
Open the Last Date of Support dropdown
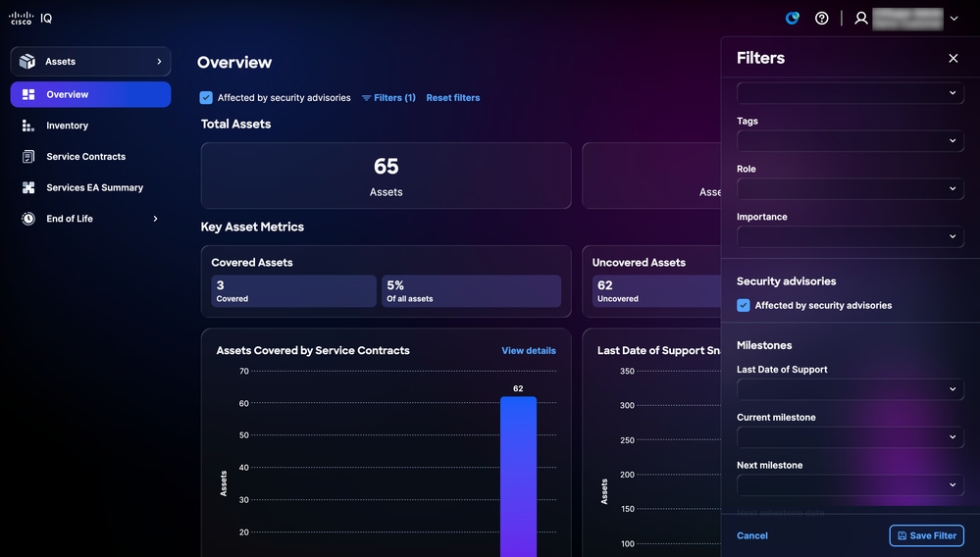(850, 389)
